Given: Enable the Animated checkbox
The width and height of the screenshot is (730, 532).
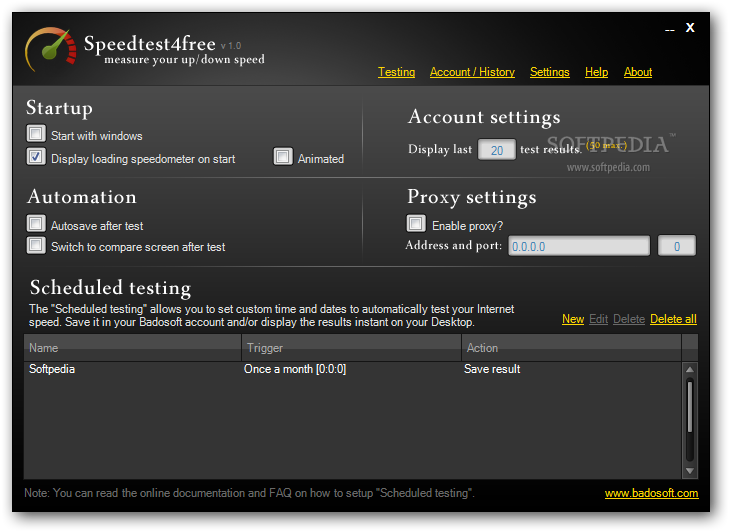Looking at the screenshot, I should (x=283, y=157).
